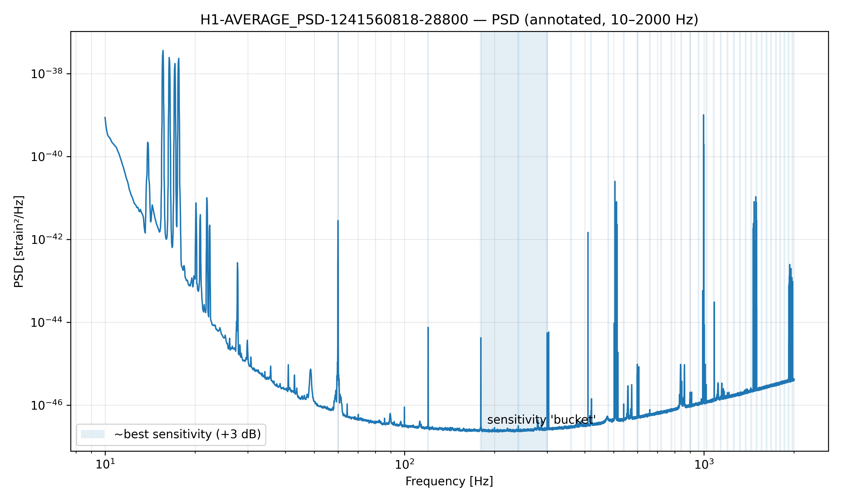
Task: Click the 'PSD [strain²/Hz]' y-axis label
Action: (19, 241)
